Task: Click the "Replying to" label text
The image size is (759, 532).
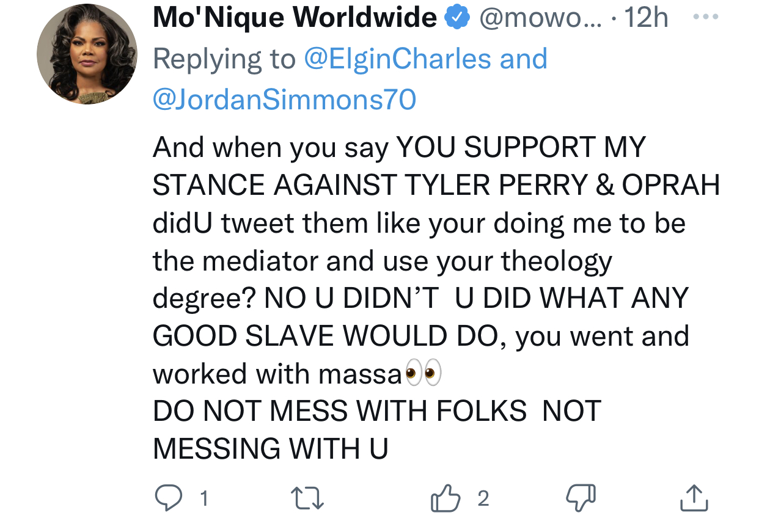Action: 224,59
